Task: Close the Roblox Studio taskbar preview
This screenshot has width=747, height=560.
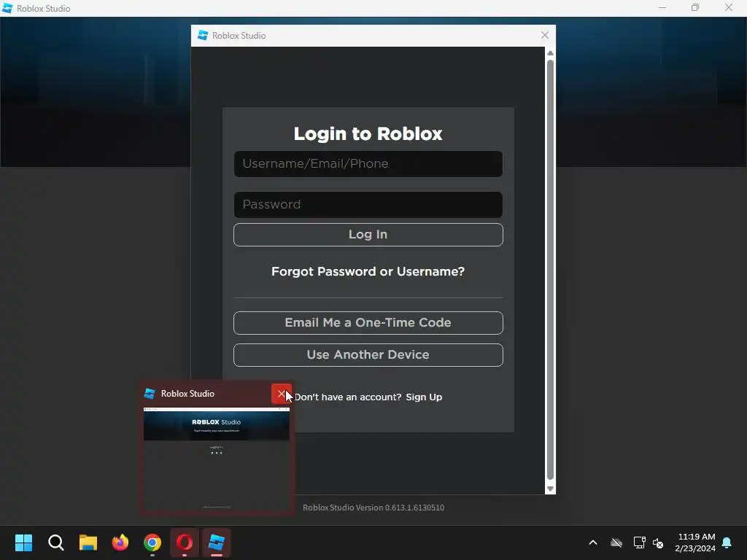Action: [x=281, y=394]
